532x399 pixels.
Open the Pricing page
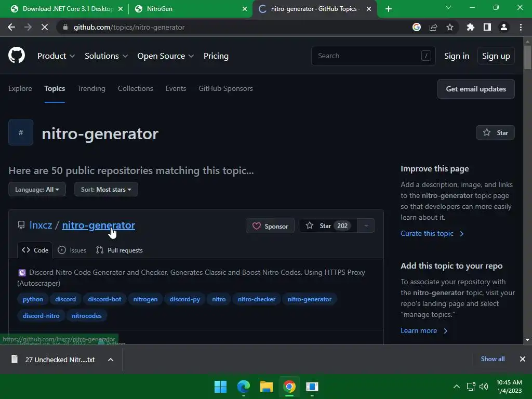tap(216, 56)
